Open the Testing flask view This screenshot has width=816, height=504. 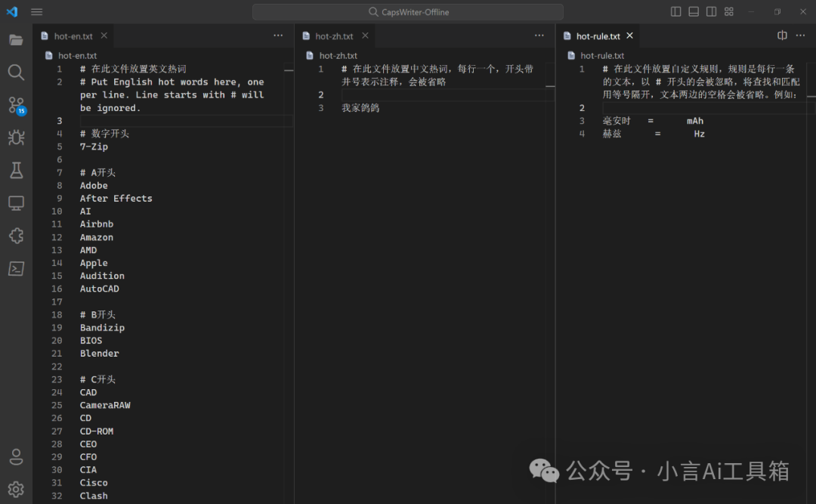click(x=16, y=170)
